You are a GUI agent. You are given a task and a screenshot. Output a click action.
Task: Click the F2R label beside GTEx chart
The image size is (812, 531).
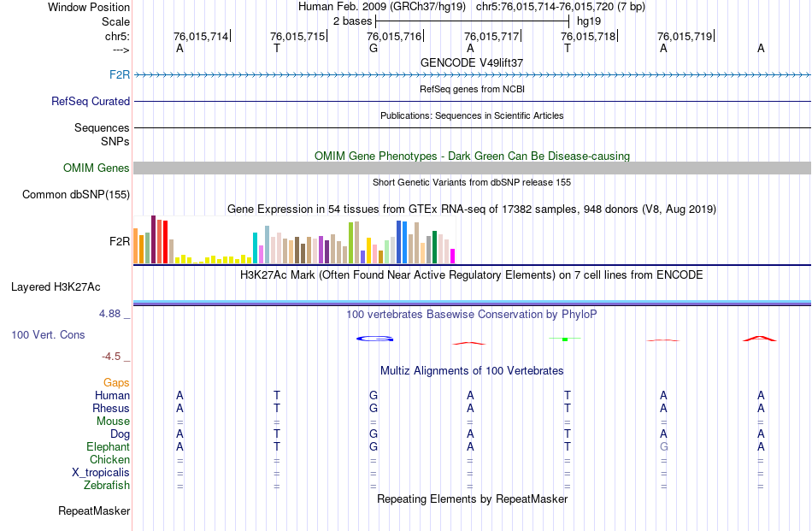tap(120, 241)
